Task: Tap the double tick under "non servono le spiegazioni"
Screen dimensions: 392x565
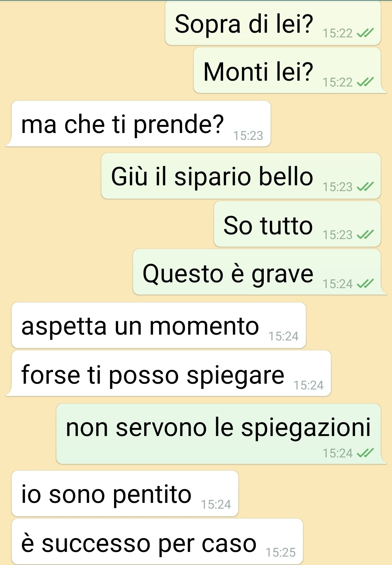Action: coord(365,453)
